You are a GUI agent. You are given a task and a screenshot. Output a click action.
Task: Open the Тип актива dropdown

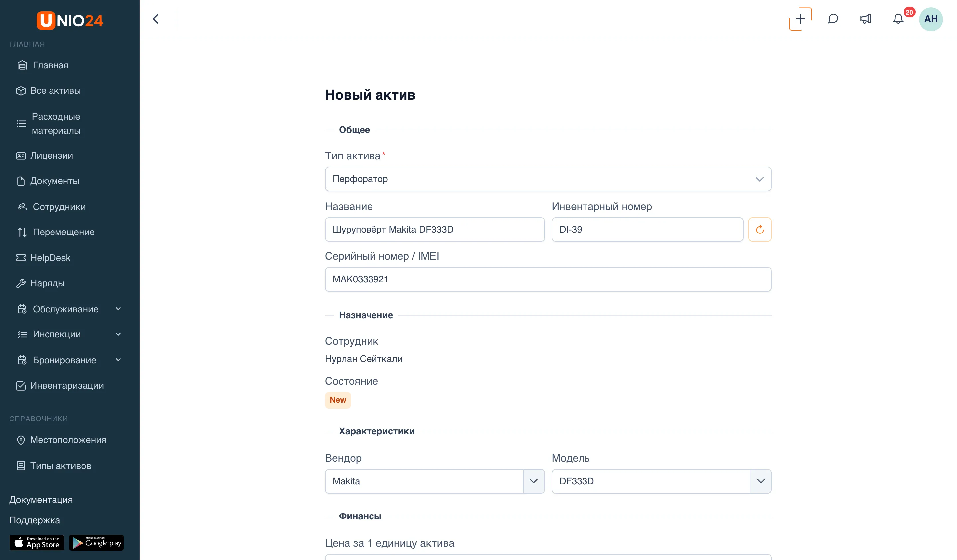(548, 179)
